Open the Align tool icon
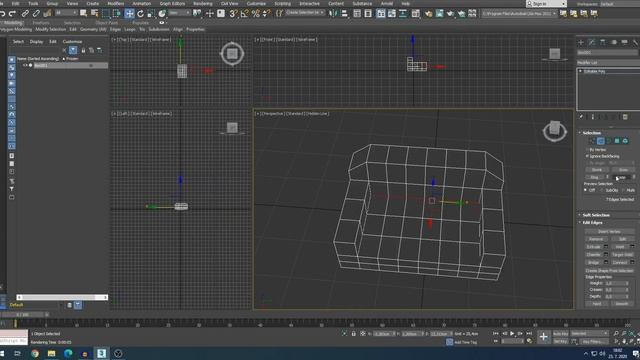The height and width of the screenshot is (360, 640). click(x=344, y=13)
